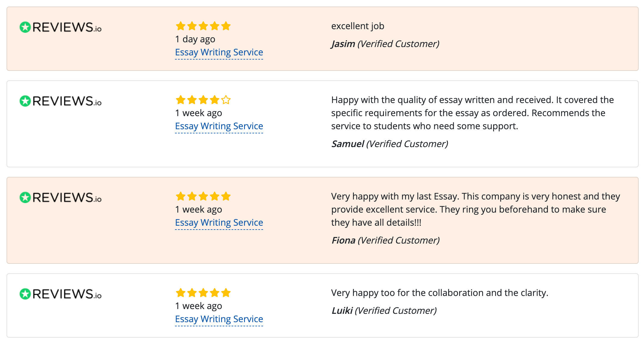644x343 pixels.
Task: Click the five-star rating on Jasim's review
Action: click(203, 26)
